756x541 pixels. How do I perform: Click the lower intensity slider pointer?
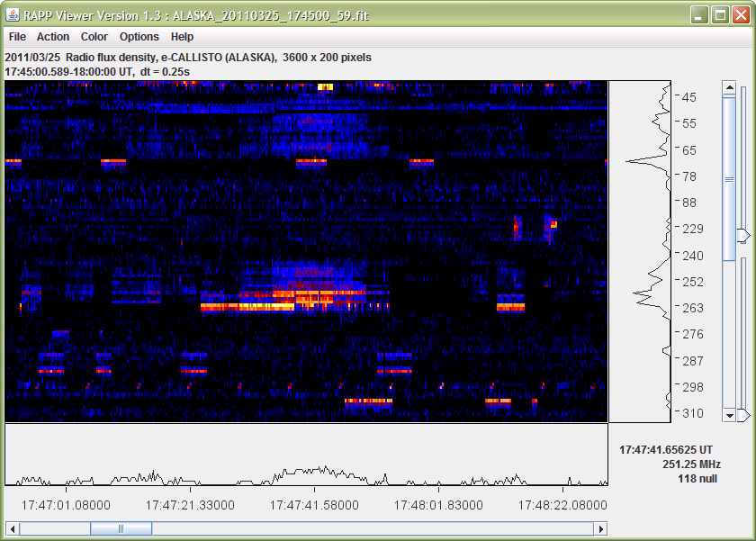744,415
